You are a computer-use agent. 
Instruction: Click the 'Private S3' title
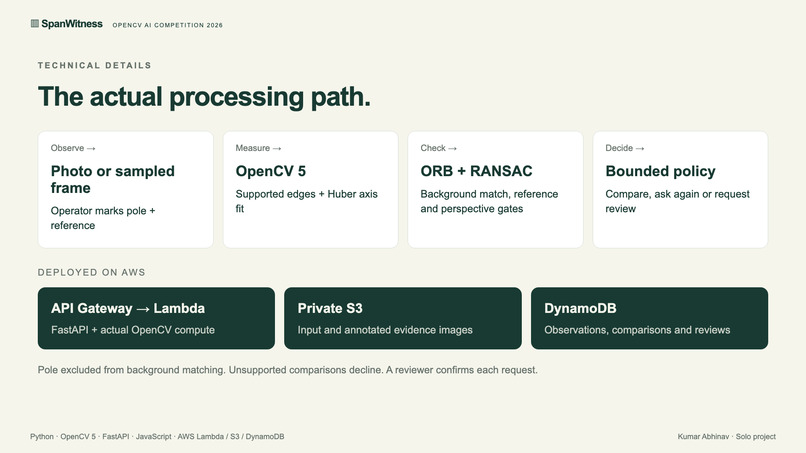pos(330,309)
